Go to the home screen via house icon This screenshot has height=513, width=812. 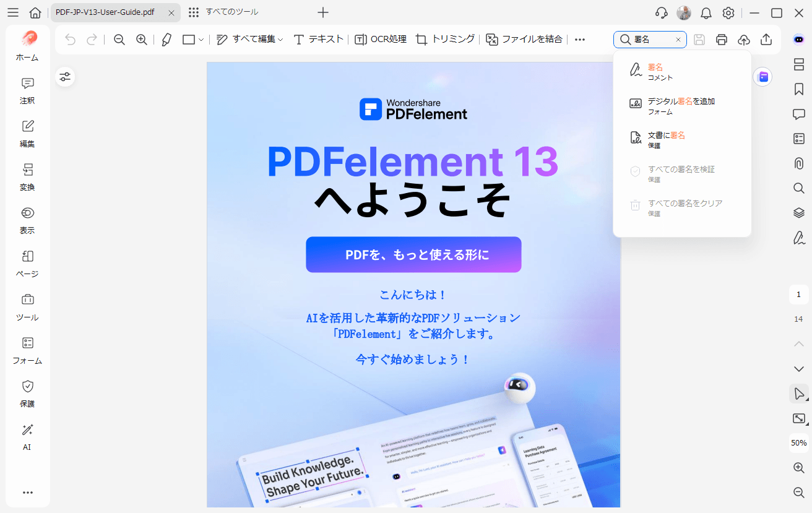click(x=35, y=12)
